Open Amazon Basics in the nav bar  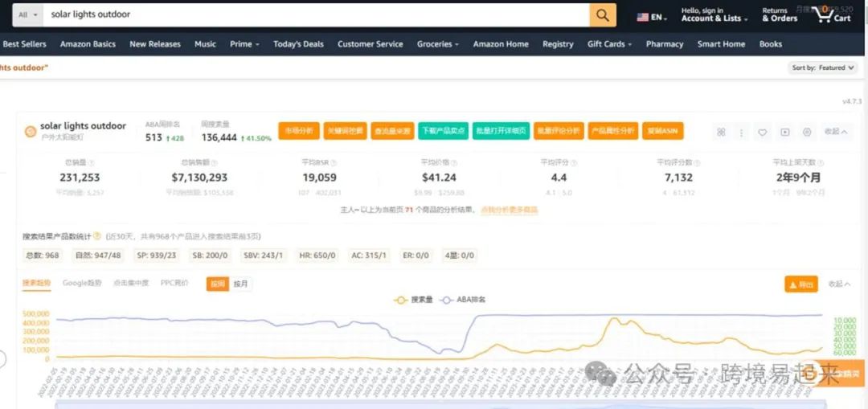click(x=88, y=44)
